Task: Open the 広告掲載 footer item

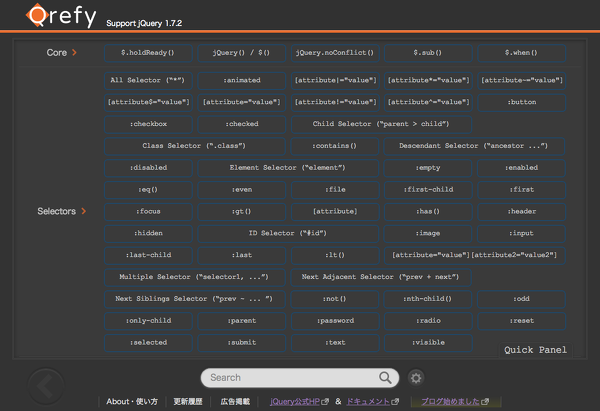Action: point(235,401)
